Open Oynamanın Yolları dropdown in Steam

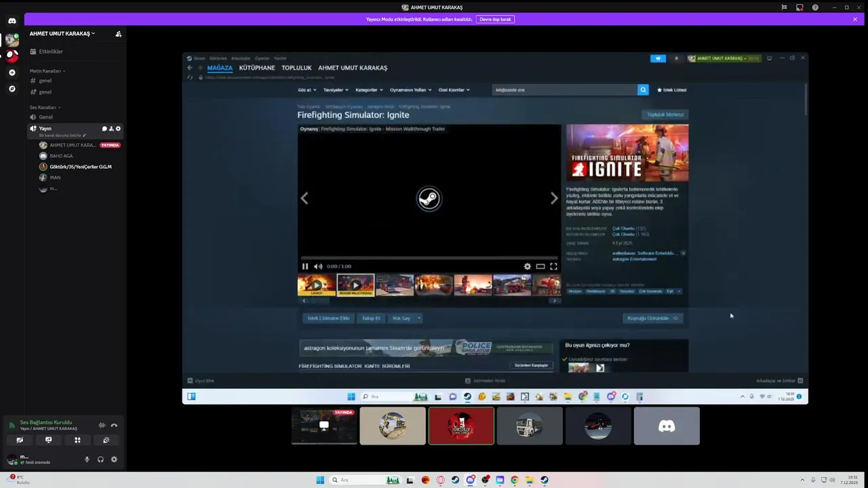click(410, 90)
